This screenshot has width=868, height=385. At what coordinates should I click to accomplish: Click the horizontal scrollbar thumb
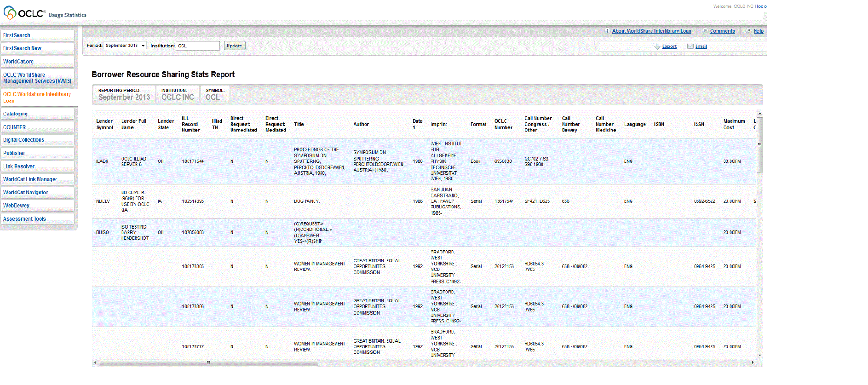coord(208,363)
